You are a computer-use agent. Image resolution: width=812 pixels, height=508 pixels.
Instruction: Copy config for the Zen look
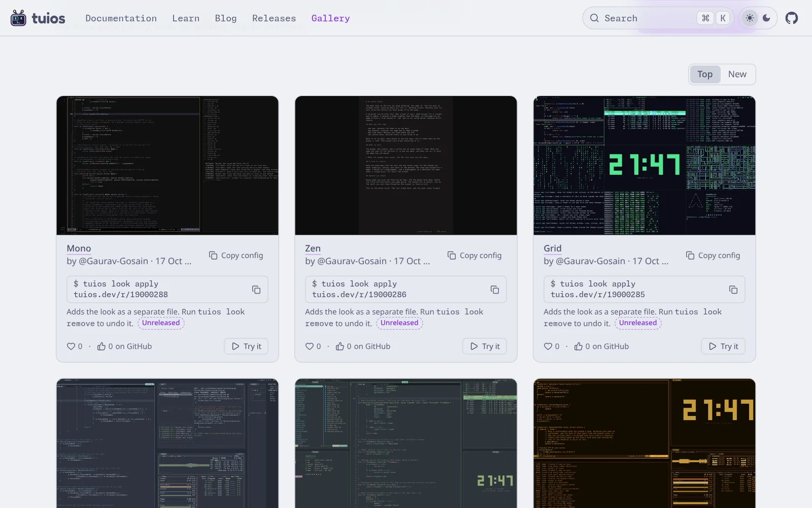point(475,256)
